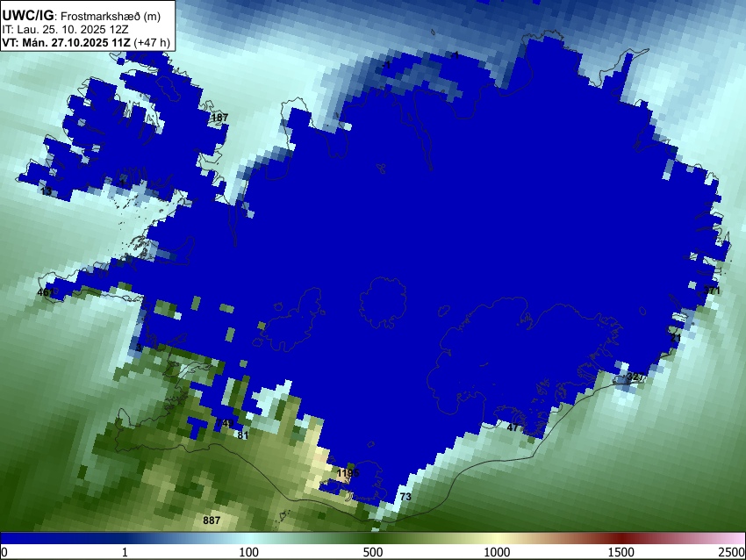Click the map value 47
The height and width of the screenshot is (560, 746).
(513, 427)
